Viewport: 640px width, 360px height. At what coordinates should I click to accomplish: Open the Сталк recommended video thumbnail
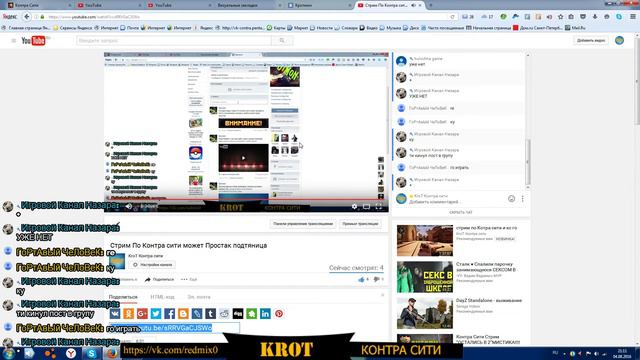pyautogui.click(x=424, y=277)
